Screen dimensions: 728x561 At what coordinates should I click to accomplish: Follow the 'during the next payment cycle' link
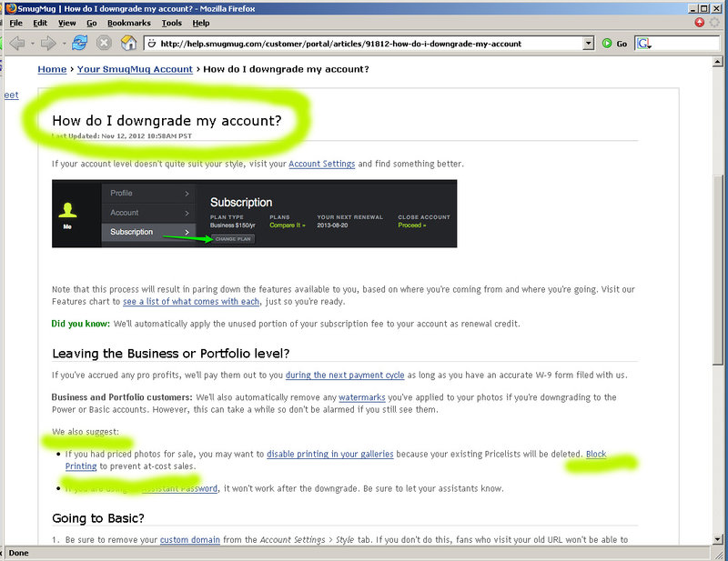point(345,375)
